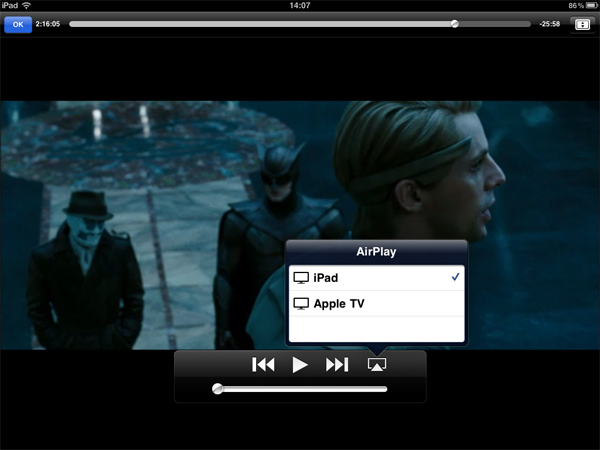Select Apple TV as AirPlay output

coord(377,303)
